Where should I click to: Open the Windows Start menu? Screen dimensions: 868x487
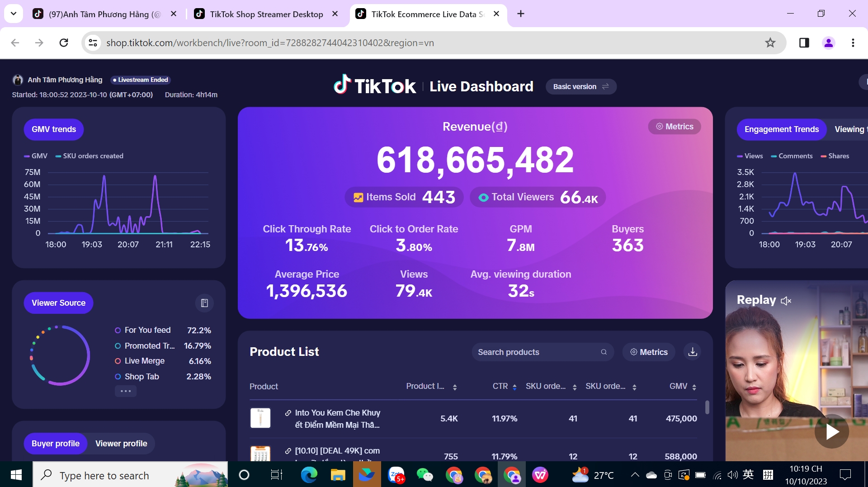pos(16,475)
